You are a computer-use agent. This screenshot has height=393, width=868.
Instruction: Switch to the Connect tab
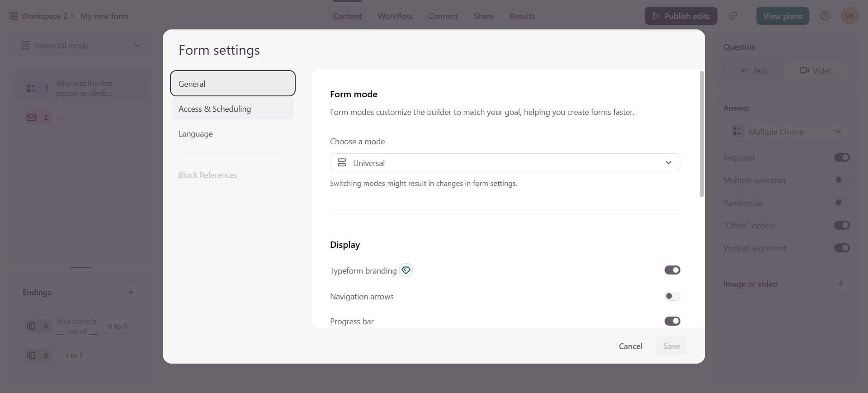pos(443,16)
